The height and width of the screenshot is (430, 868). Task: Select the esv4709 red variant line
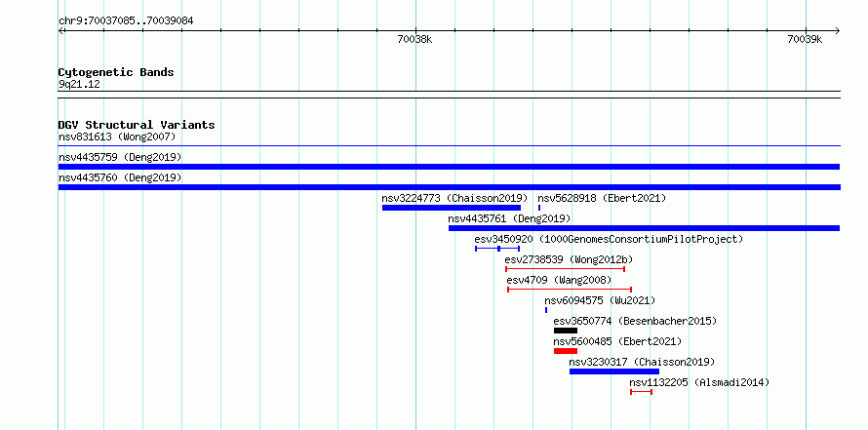[x=570, y=290]
